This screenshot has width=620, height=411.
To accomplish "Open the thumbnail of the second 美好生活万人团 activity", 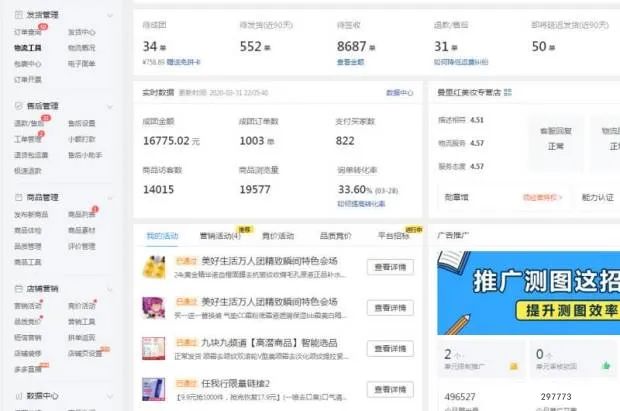I will coord(154,308).
